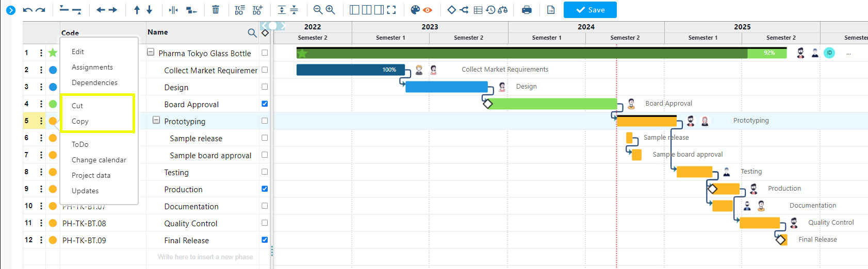Print the Gantt chart
868x269 pixels.
(x=527, y=10)
